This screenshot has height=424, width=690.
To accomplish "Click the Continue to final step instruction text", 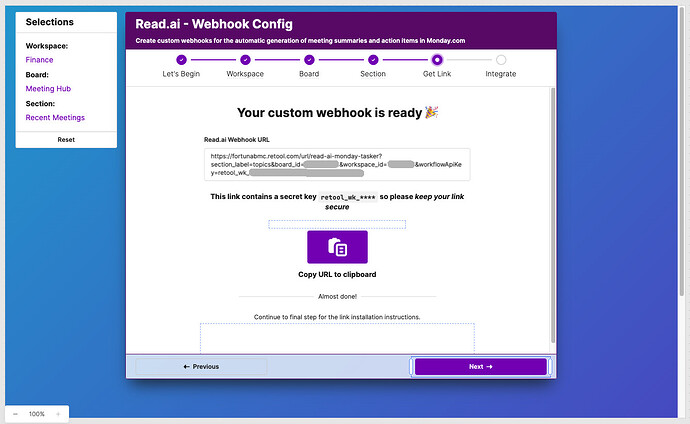I will point(337,317).
